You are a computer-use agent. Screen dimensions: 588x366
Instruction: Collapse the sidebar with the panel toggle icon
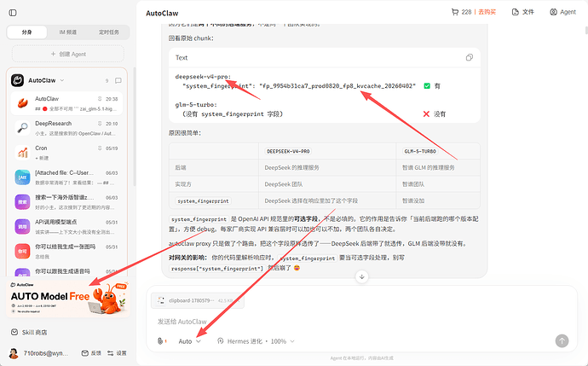tap(13, 13)
